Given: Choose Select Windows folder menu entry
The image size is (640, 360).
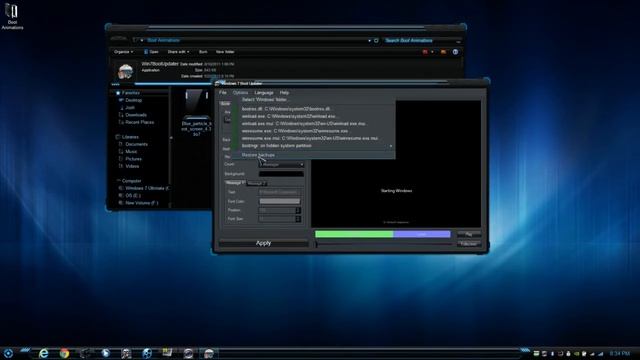Looking at the screenshot, I should tap(313, 100).
